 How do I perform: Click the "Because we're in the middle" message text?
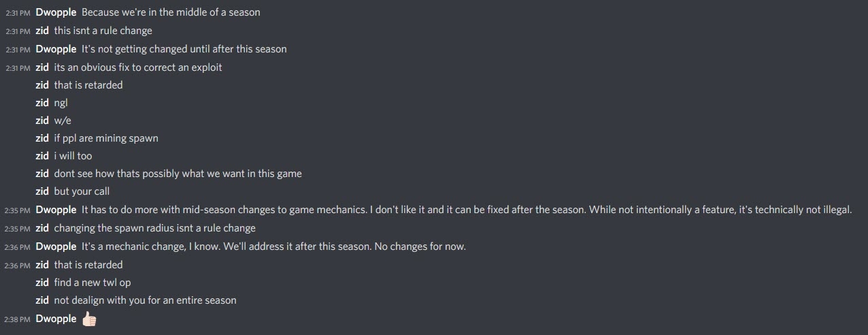pyautogui.click(x=170, y=12)
